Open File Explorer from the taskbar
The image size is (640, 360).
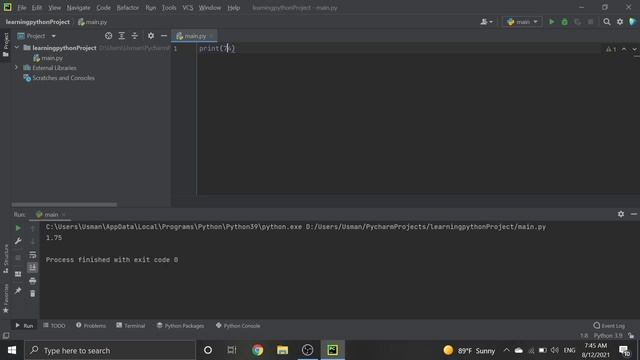click(282, 350)
